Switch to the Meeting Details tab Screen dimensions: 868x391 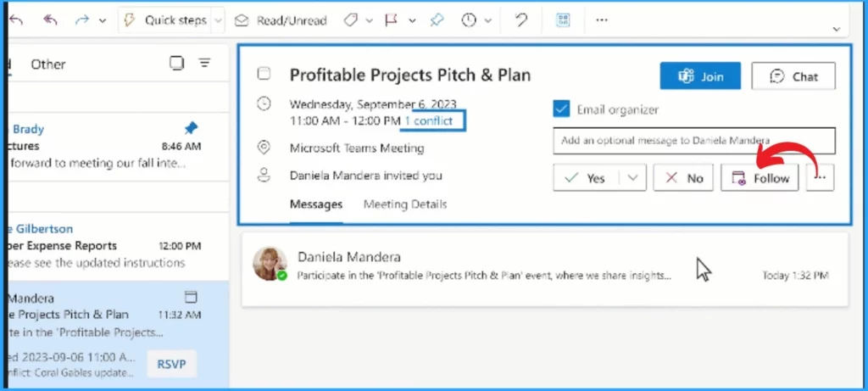(x=405, y=204)
